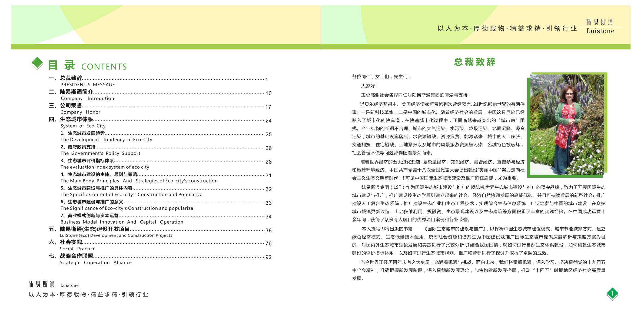644x322 pixels.
Task: Click The Significance of Eco-city's Construction line
Action: point(127,208)
